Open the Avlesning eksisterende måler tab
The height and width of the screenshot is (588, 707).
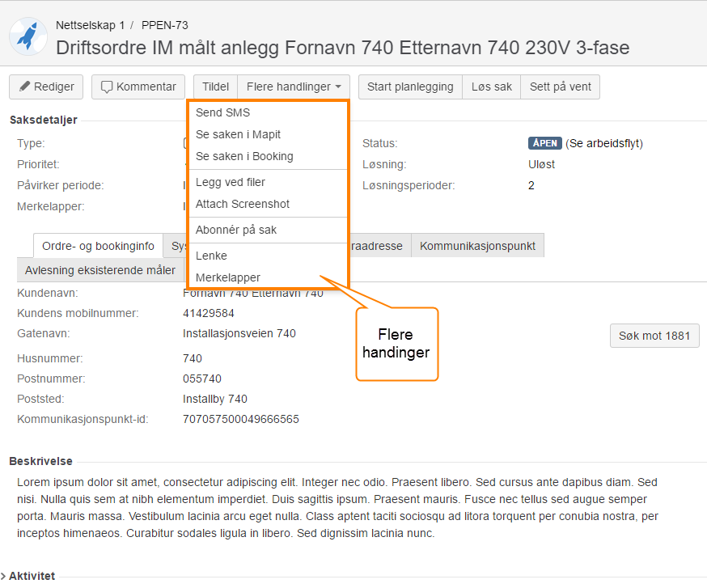100,269
